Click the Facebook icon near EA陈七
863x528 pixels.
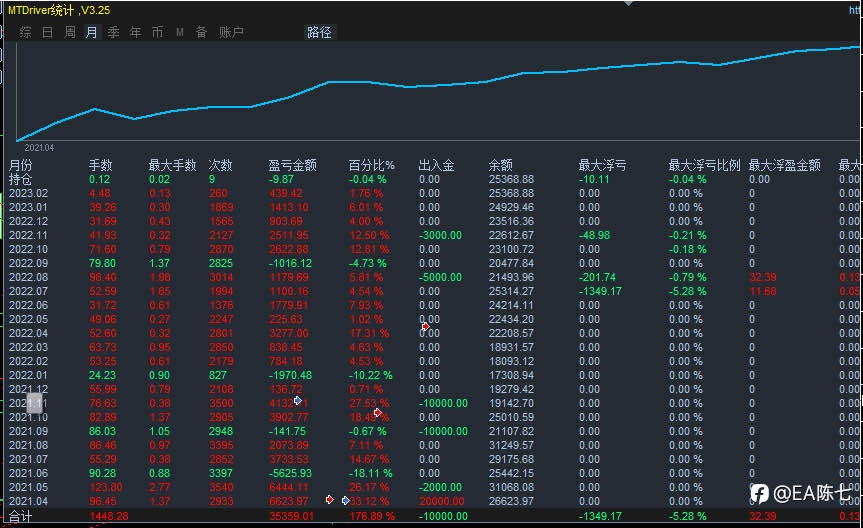760,493
